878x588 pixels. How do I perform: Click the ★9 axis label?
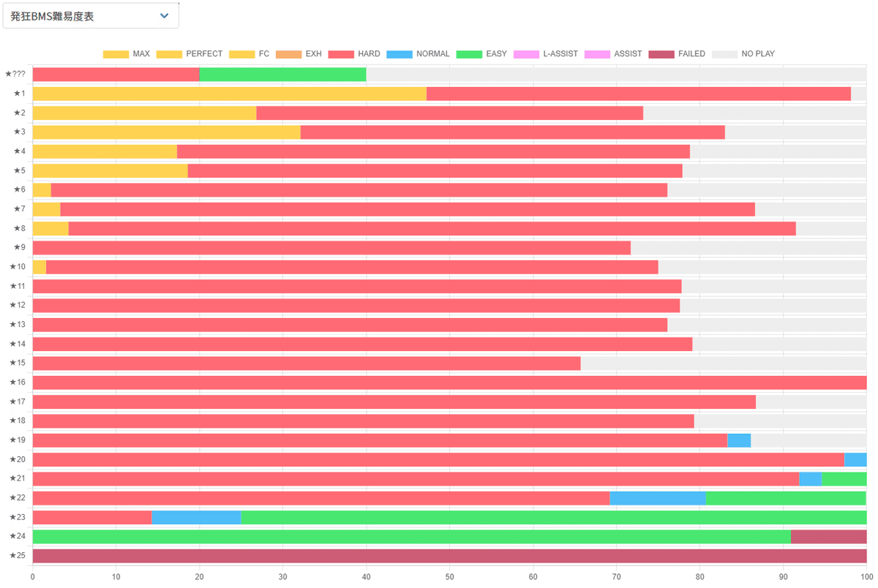(x=19, y=248)
